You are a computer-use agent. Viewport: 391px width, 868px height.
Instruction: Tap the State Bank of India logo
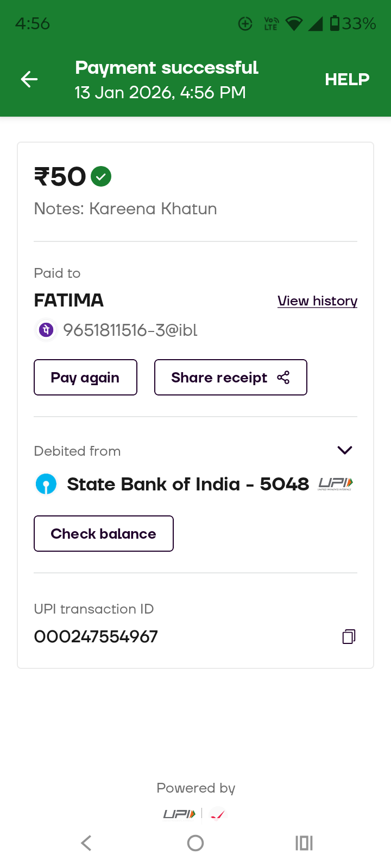(x=46, y=484)
